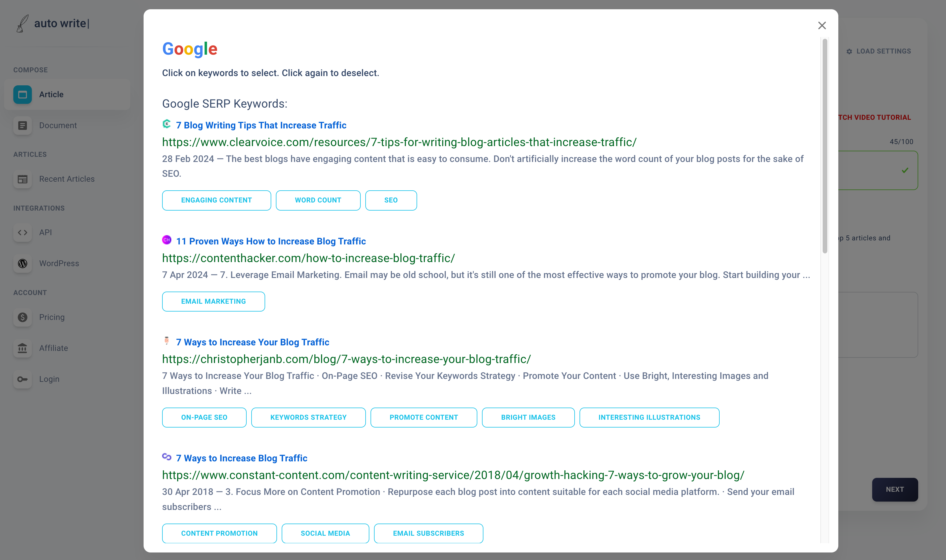
Task: Click the Watch Video Tutorial link
Action: [x=874, y=117]
